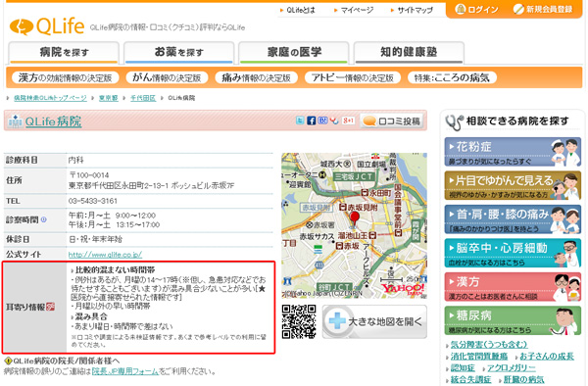
Task: Click the red location pin on map
Action: (354, 218)
